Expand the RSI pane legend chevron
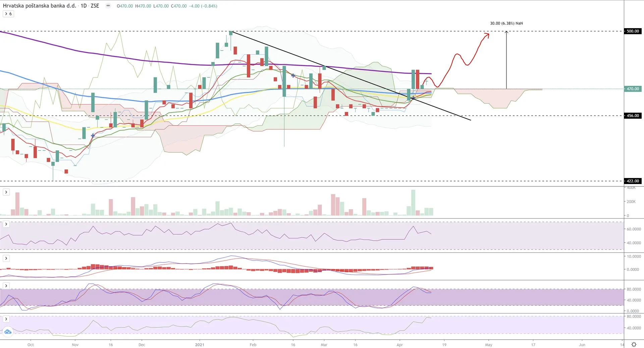 click(x=6, y=224)
